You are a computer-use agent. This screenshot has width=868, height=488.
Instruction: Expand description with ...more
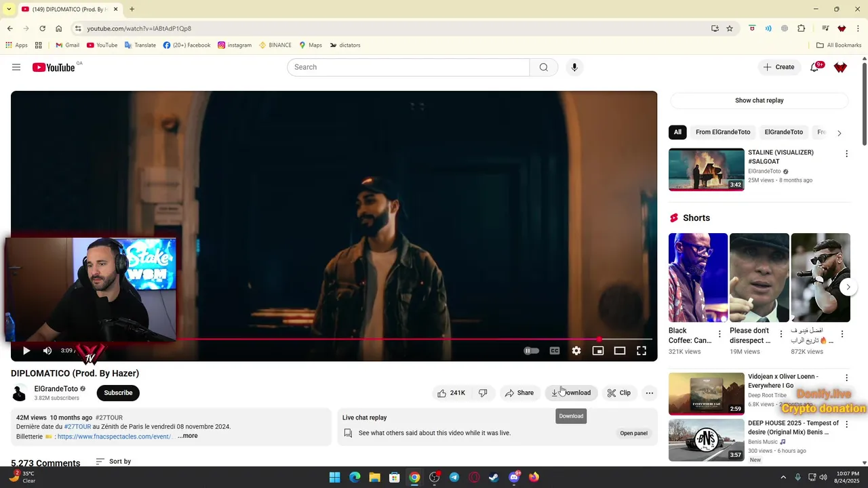coord(187,436)
